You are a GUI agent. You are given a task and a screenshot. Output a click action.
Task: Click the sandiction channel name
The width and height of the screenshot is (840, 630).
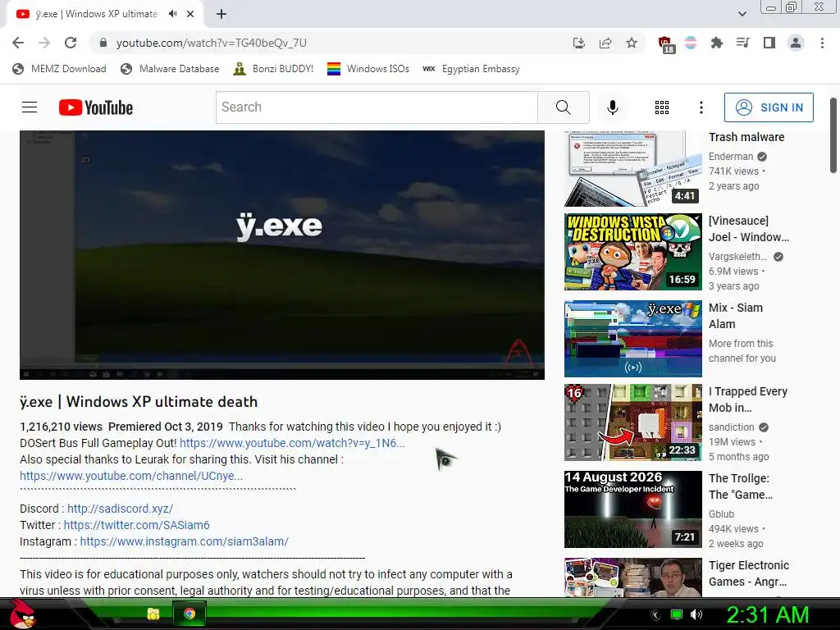click(731, 427)
